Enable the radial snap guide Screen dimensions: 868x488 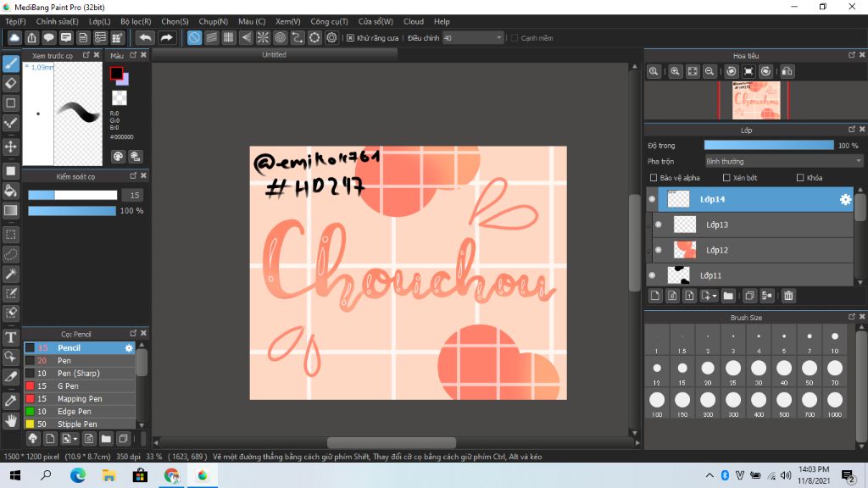263,37
